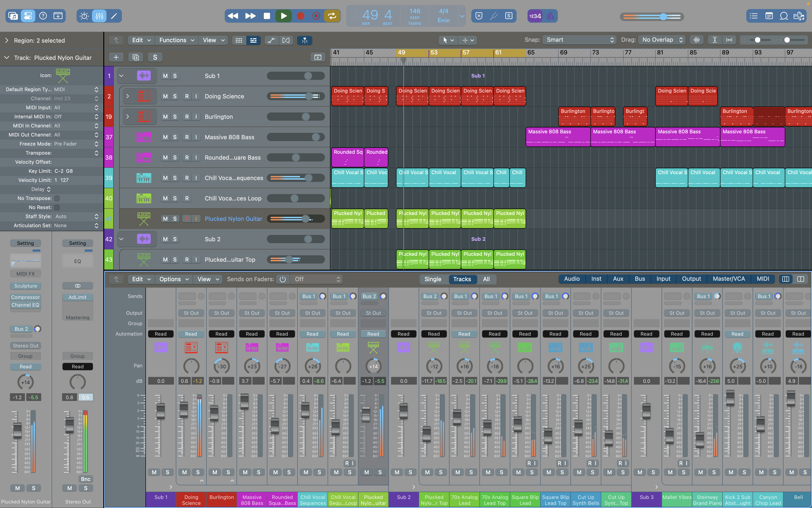Start playback with the green Play button
The height and width of the screenshot is (508, 812).
click(x=283, y=16)
